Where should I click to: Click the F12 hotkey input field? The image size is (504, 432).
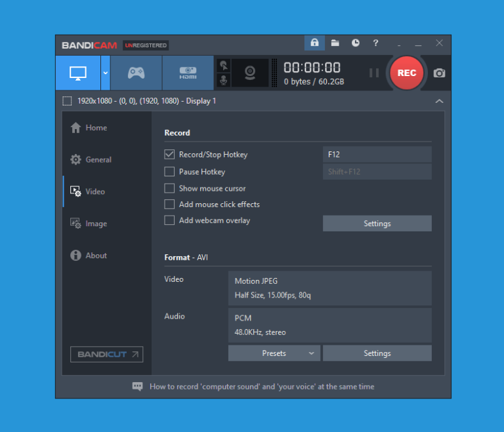tap(377, 155)
